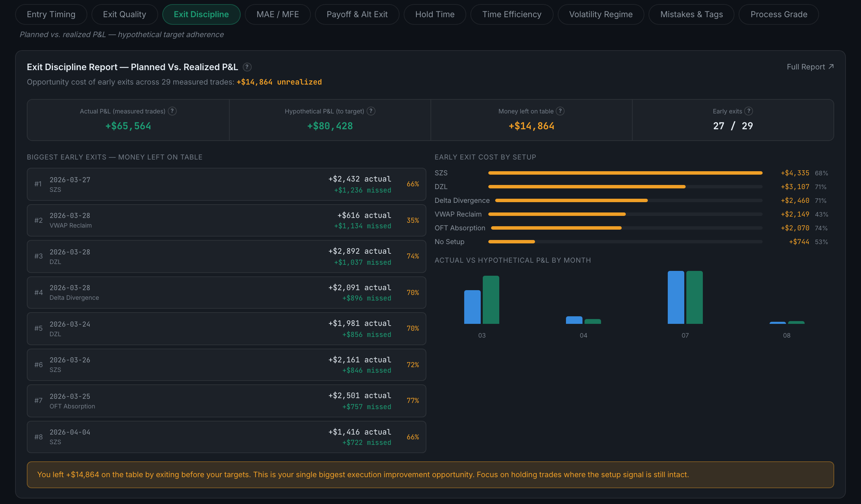Go to Mistakes & Tags tab
861x504 pixels.
coord(691,14)
